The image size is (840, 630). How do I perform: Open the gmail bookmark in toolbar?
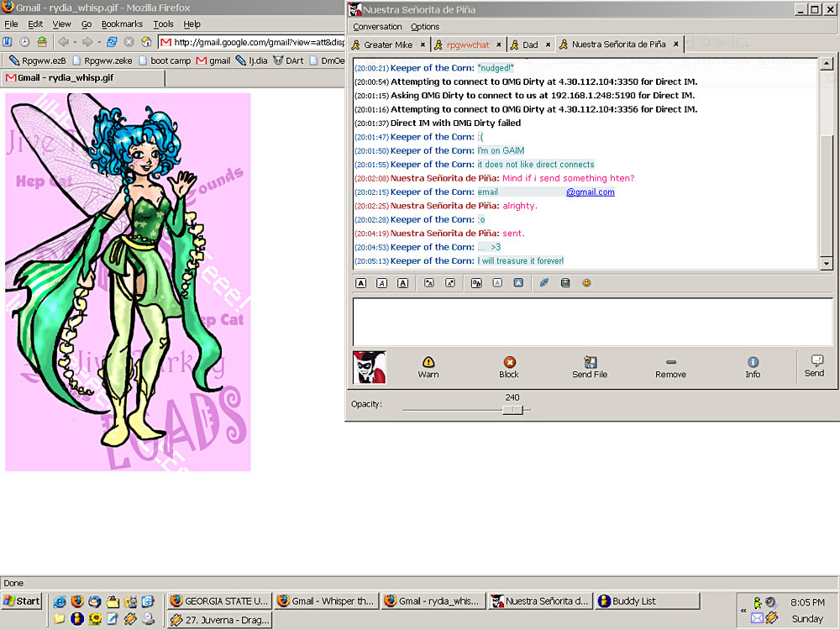pyautogui.click(x=213, y=61)
